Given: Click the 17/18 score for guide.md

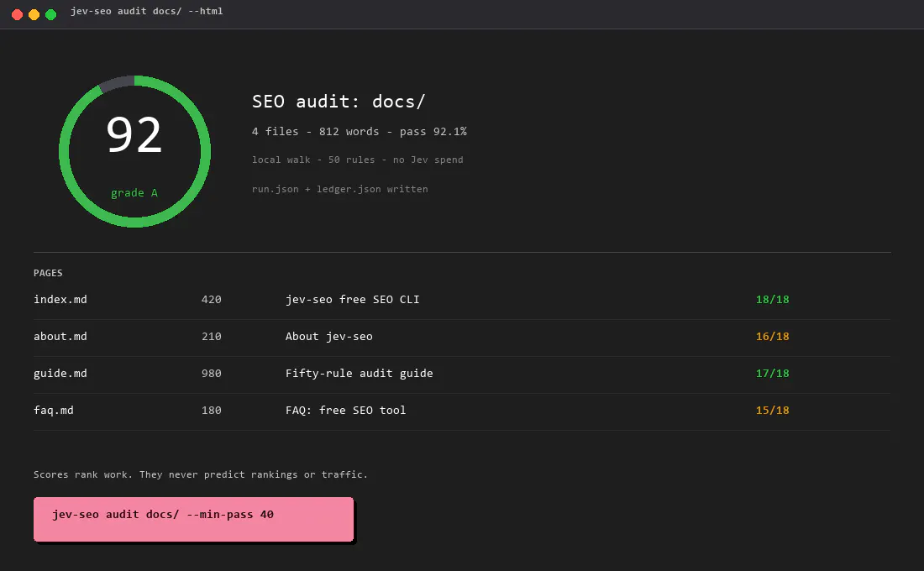Looking at the screenshot, I should 772,373.
